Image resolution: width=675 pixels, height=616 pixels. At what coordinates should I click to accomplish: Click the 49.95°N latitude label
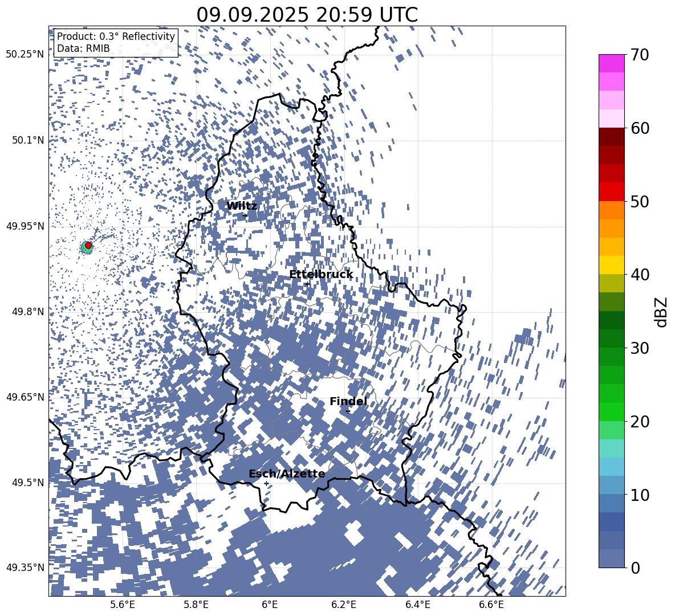[25, 226]
